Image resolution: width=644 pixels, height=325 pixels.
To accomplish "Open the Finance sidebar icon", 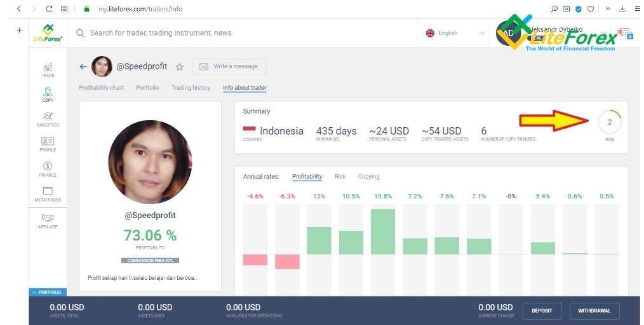I will click(48, 169).
